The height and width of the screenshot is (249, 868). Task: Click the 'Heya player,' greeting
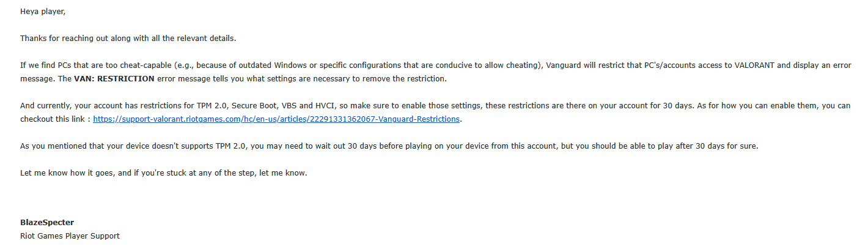point(42,12)
